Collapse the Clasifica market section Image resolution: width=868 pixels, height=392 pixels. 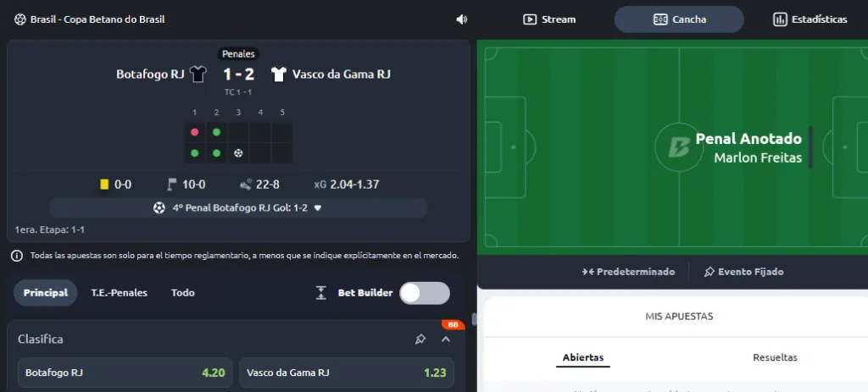(x=446, y=339)
